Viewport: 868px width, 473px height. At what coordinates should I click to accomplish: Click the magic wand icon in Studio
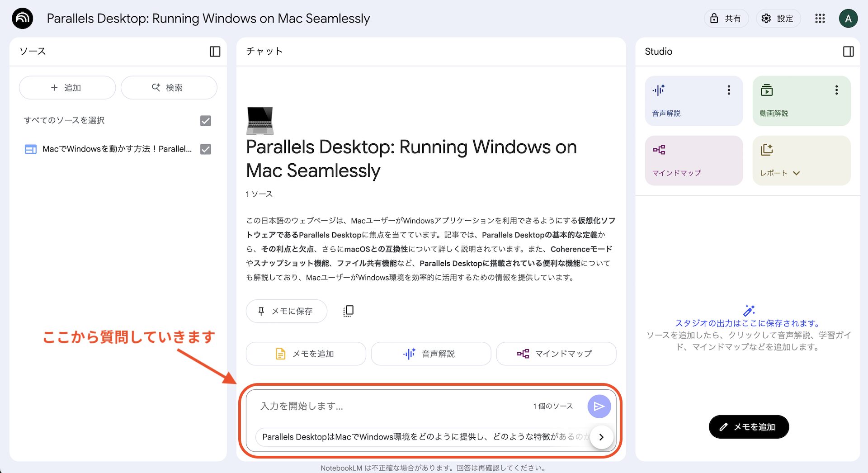point(749,310)
